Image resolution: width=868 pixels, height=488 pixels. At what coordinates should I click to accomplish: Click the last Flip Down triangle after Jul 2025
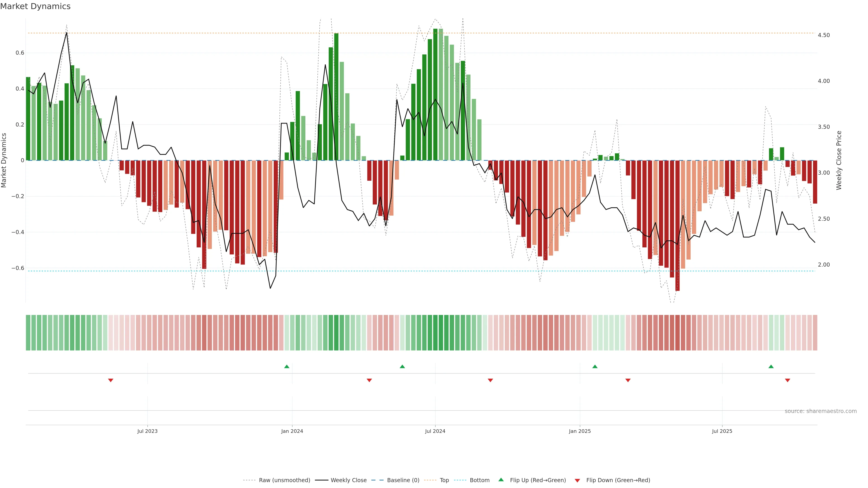(788, 380)
